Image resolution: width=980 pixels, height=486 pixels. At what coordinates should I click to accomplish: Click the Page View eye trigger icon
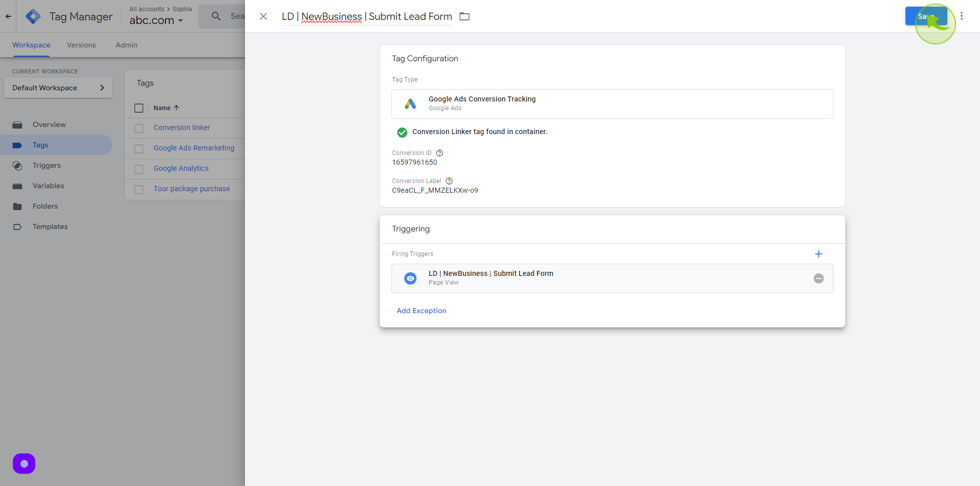410,278
